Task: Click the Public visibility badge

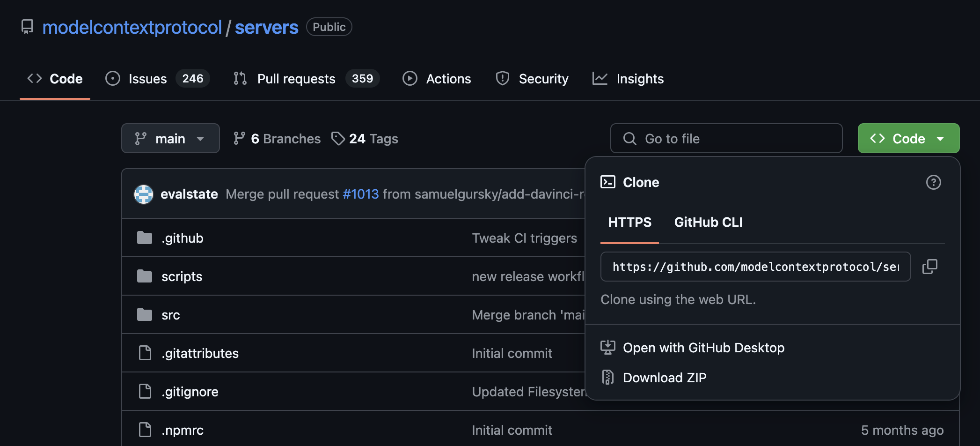Action: coord(329,27)
